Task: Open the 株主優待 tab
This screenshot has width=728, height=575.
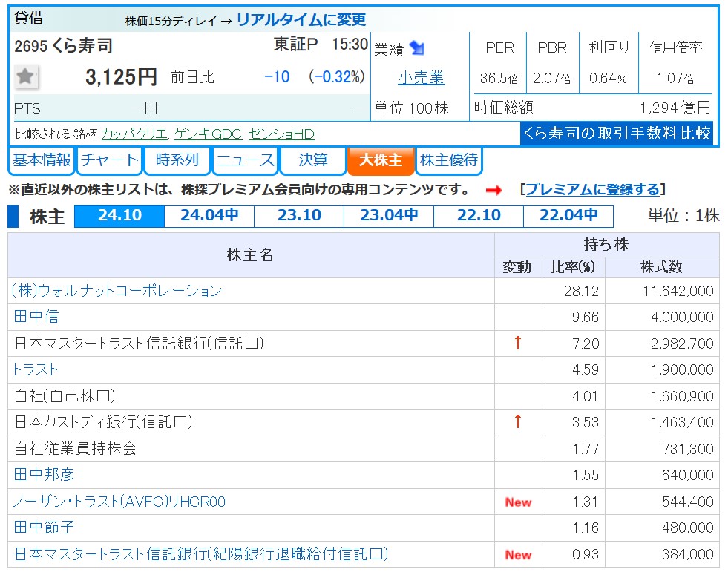Action: click(449, 160)
